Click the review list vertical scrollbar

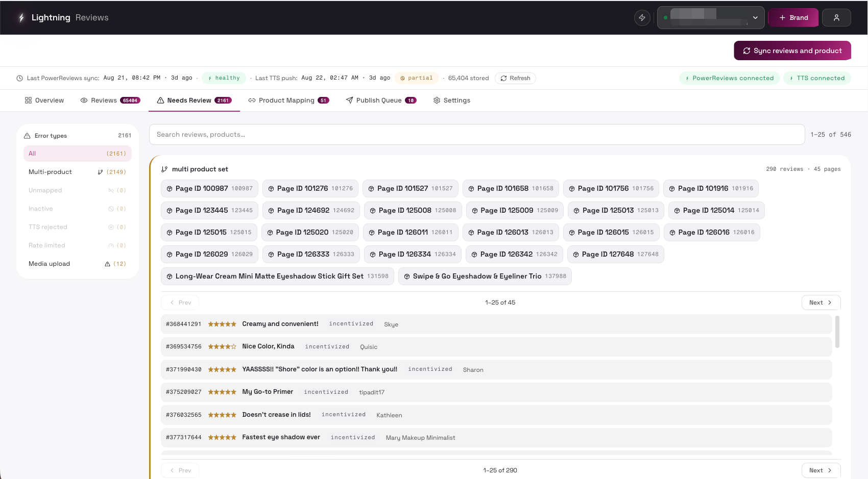[837, 332]
